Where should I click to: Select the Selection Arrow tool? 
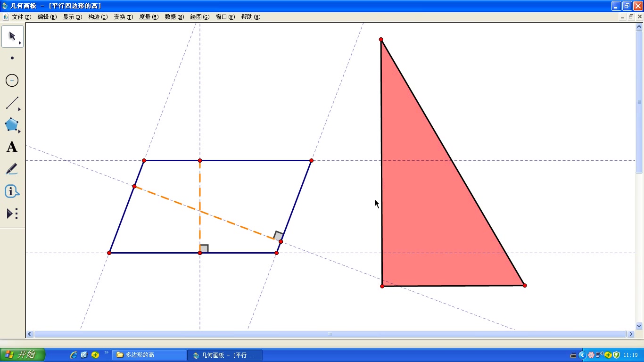(x=12, y=37)
